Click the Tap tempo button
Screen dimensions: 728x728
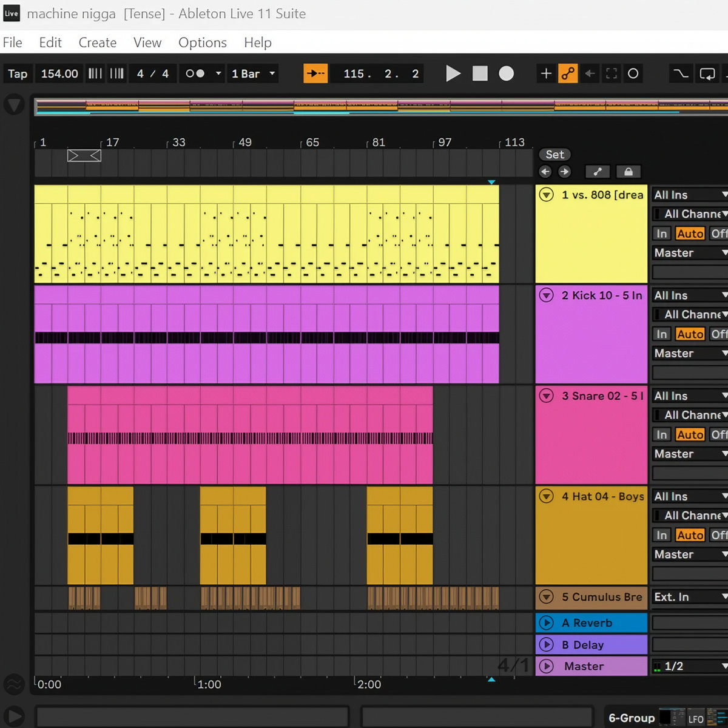pyautogui.click(x=18, y=73)
